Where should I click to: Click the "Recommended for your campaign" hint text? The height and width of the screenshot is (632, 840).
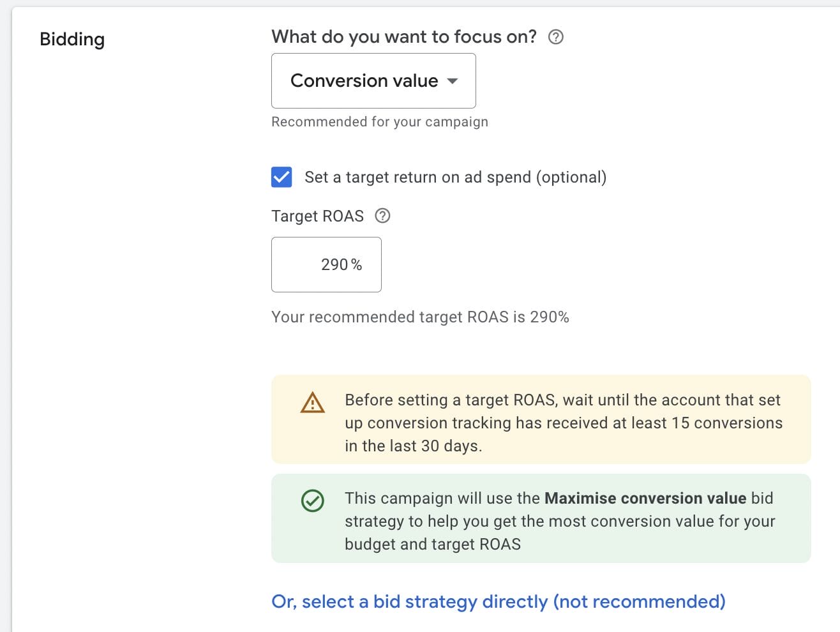click(x=379, y=122)
